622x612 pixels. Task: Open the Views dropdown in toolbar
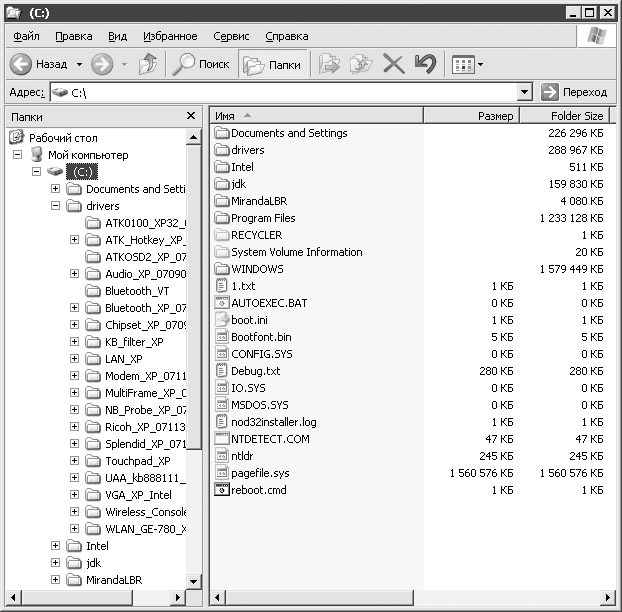pyautogui.click(x=467, y=64)
